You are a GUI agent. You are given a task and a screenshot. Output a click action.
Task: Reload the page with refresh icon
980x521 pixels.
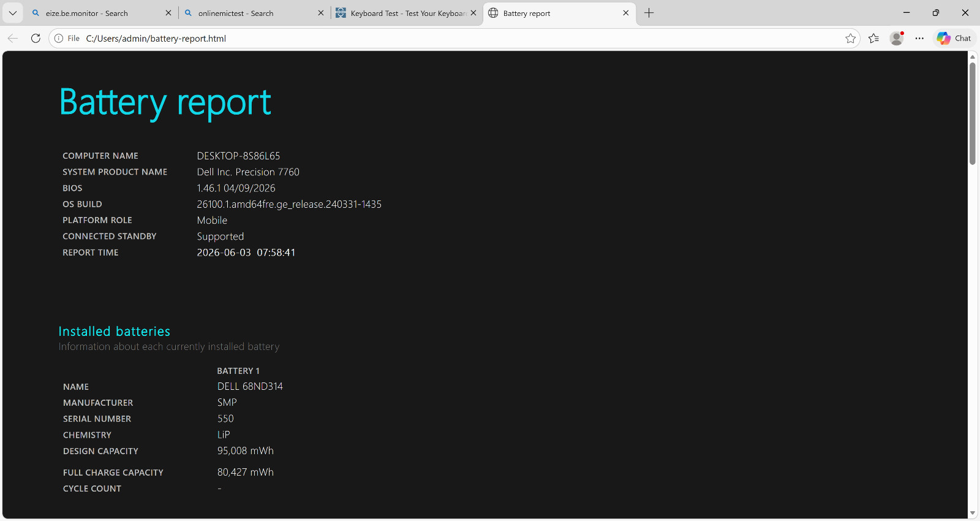(36, 38)
